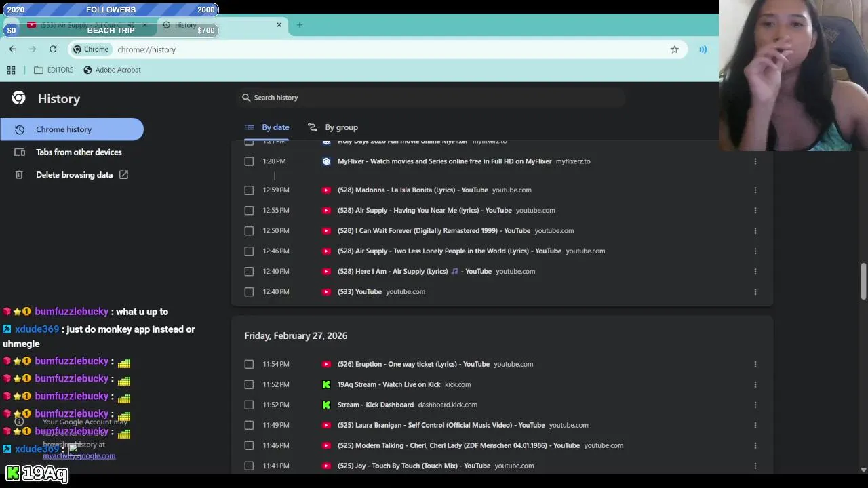Open the apps grid in bookmarks bar
This screenshot has height=488, width=868.
pyautogui.click(x=11, y=70)
